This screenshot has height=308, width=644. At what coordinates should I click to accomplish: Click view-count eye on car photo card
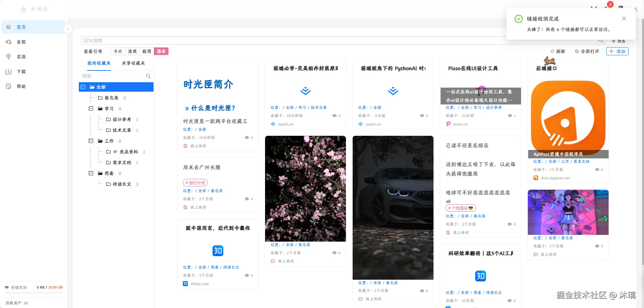coord(422,290)
